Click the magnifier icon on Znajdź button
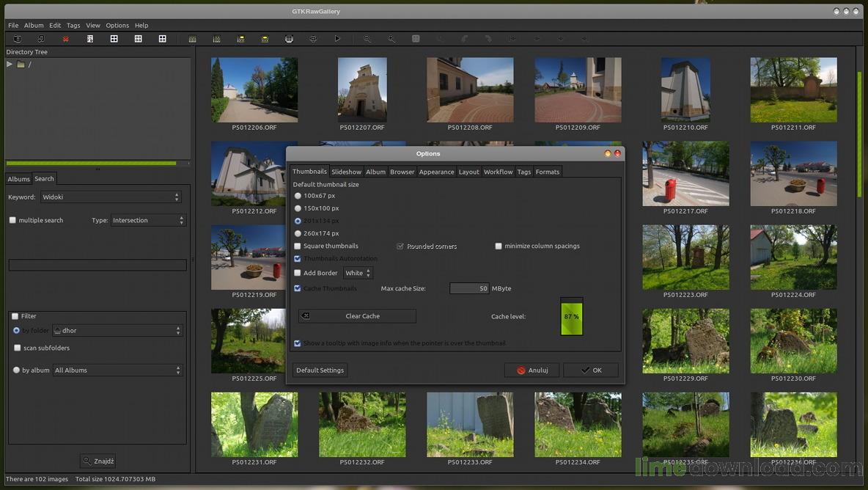This screenshot has width=868, height=490. (x=87, y=461)
